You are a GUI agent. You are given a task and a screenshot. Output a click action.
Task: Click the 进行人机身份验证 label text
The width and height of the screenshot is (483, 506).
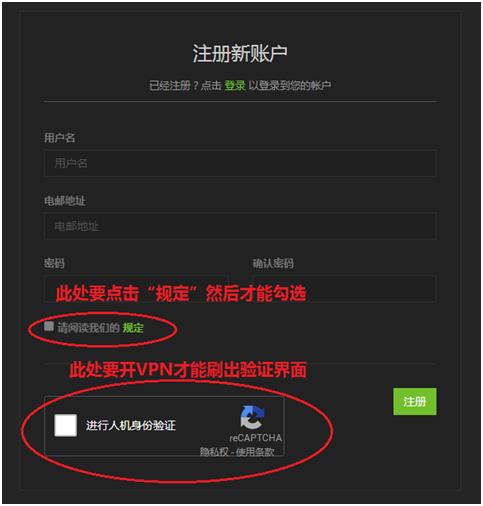coord(131,425)
